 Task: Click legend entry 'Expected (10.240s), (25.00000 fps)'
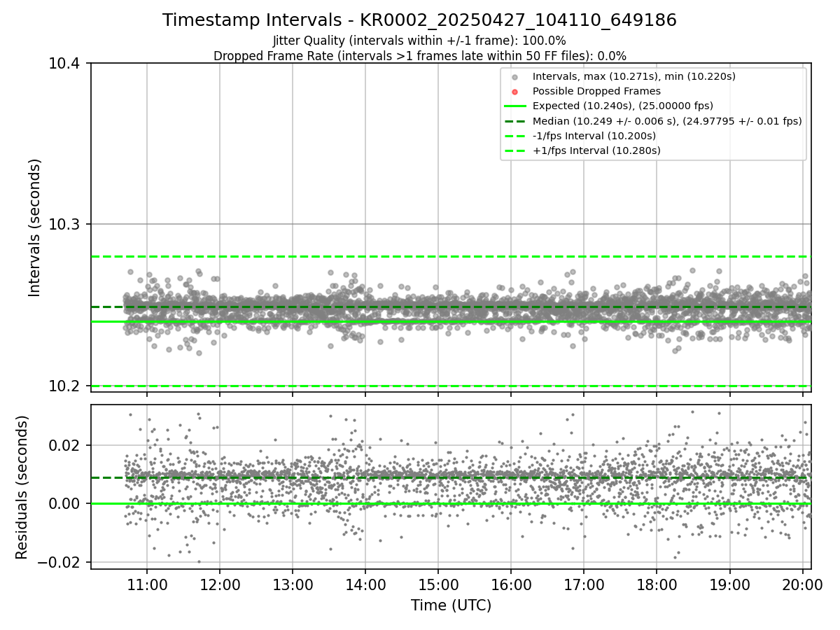click(623, 106)
